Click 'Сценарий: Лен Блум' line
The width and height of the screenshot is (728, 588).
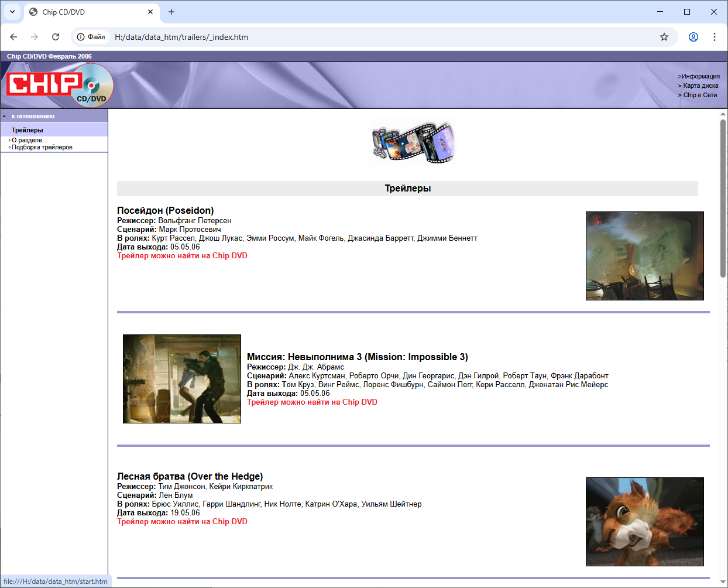point(155,495)
